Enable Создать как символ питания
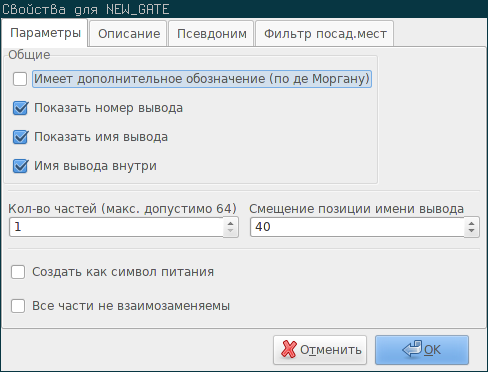 click(x=18, y=272)
